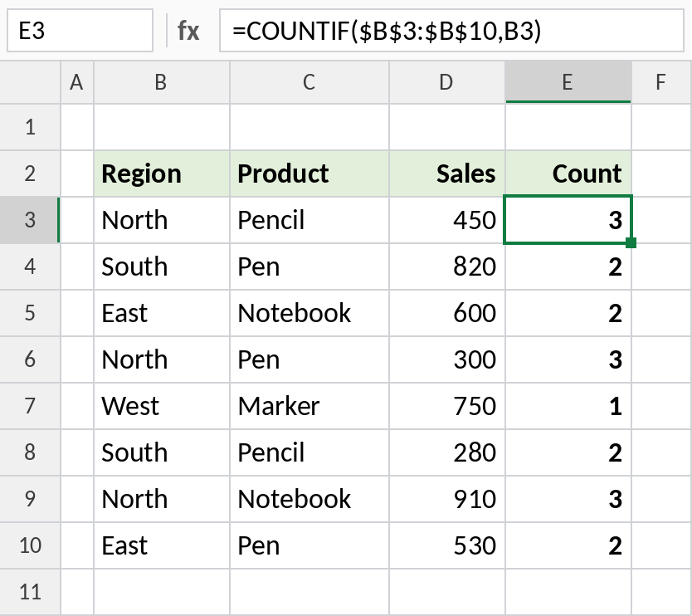The height and width of the screenshot is (616, 692).
Task: Click the selected count cell E3
Action: point(568,219)
